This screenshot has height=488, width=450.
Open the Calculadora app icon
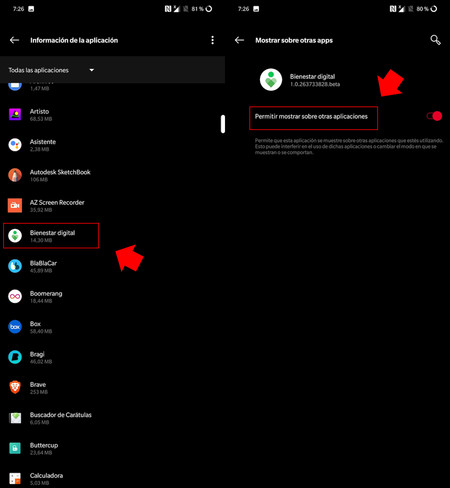(x=15, y=479)
